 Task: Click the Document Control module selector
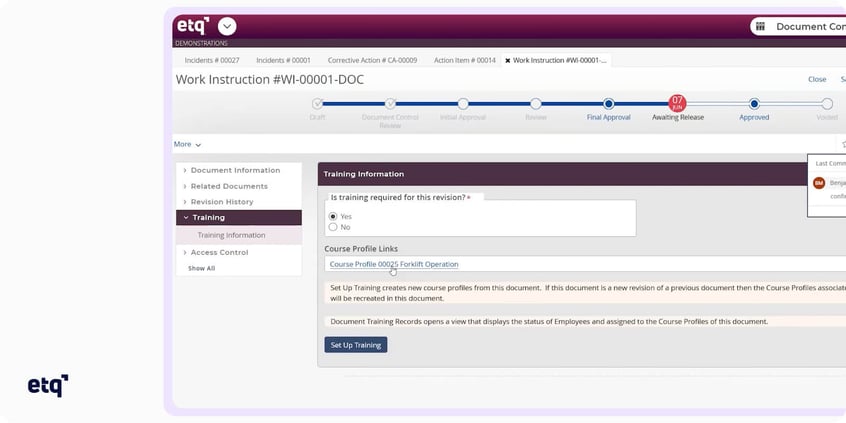pos(799,26)
